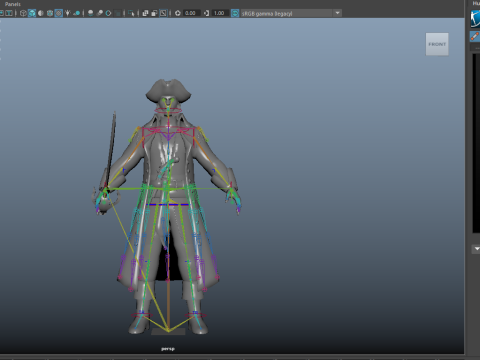The height and width of the screenshot is (360, 480).
Task: Click the gamma value field 1.00
Action: [220, 13]
